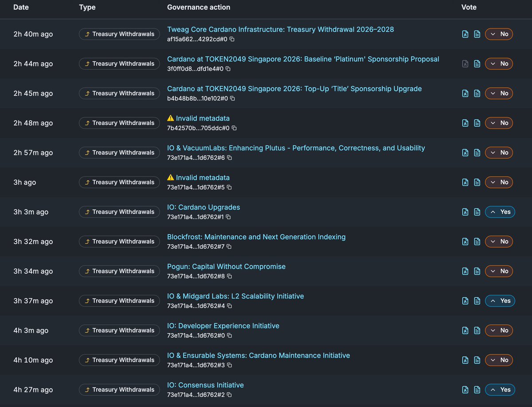Open Tweag Core Cardano Infrastructure proposal link
Image resolution: width=532 pixels, height=407 pixels.
pos(280,30)
